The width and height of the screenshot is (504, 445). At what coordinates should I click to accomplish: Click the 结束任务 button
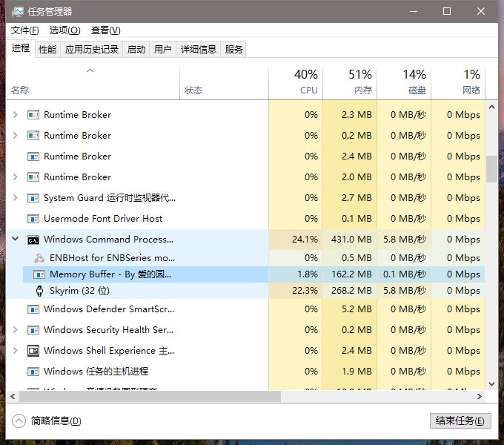pyautogui.click(x=460, y=421)
